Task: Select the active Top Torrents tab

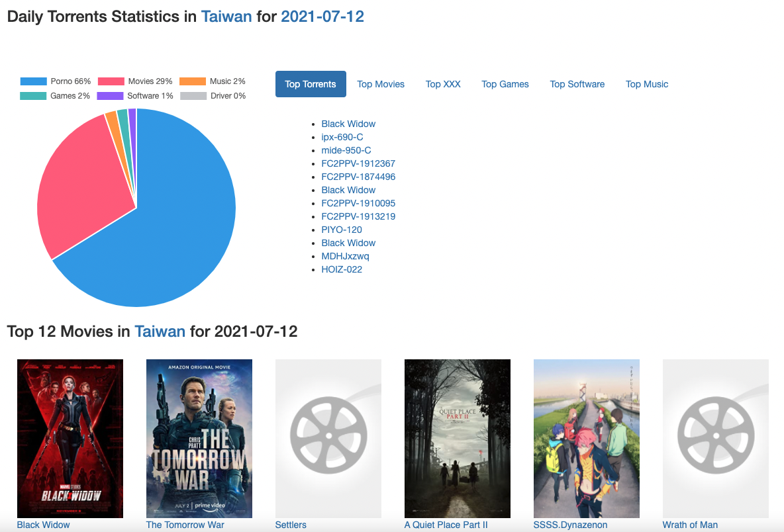Action: (x=311, y=85)
